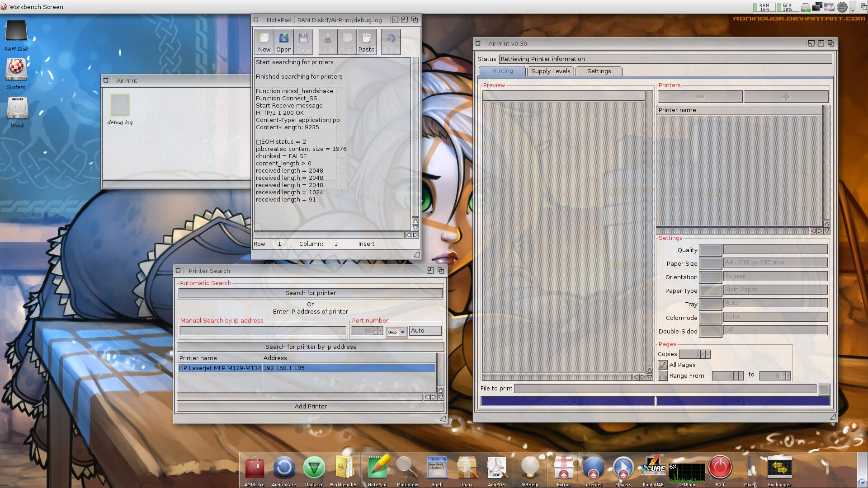Click the Preview area vertical scrollbar

click(x=649, y=228)
